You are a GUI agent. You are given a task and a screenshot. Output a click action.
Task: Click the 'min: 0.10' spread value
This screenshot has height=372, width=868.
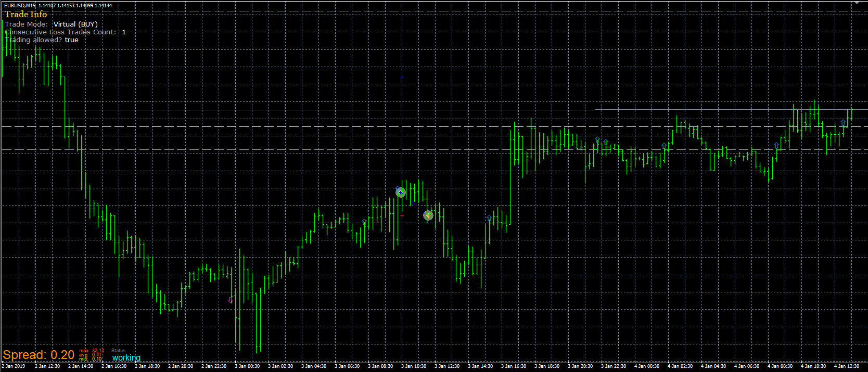[x=91, y=359]
